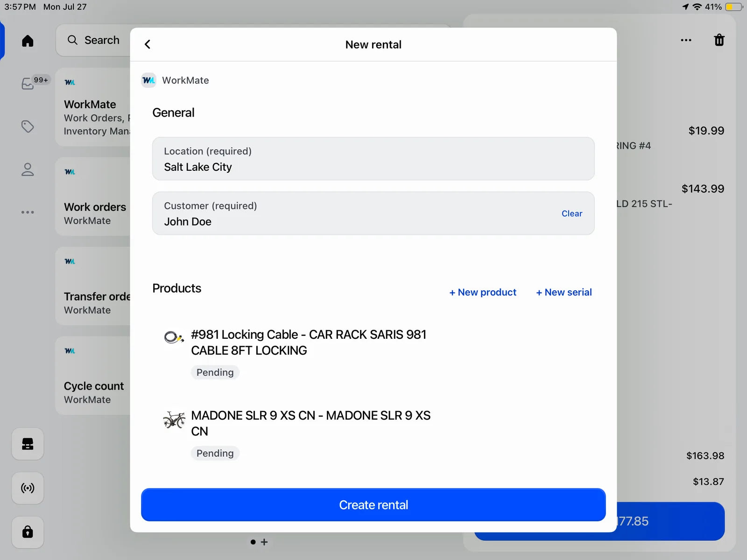Delete cart with the trash icon
The image size is (747, 560).
[719, 40]
